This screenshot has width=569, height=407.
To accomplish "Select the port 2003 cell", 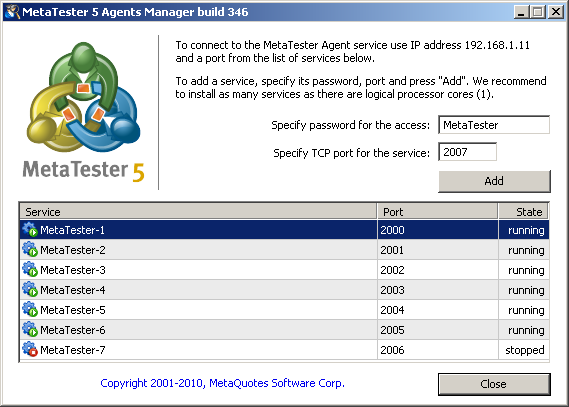I will [x=438, y=290].
